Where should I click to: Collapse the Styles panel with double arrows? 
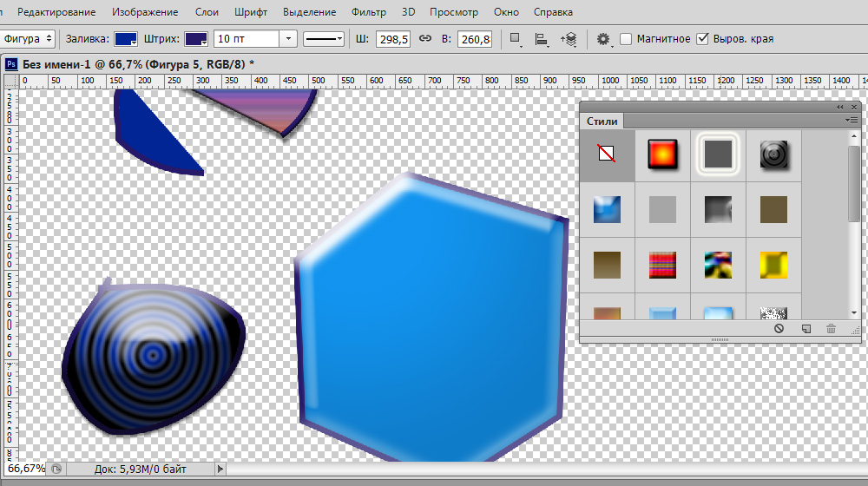(x=840, y=107)
